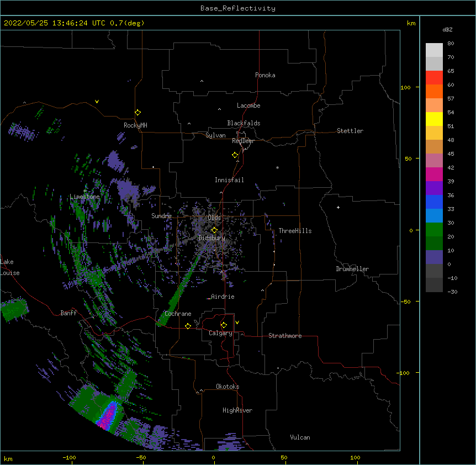The height and width of the screenshot is (465, 476).
Task: Click the Innisfail city label
Action: 229,180
